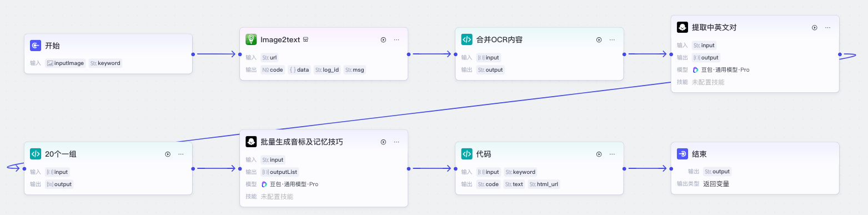The width and height of the screenshot is (868, 215).
Task: Click the log_id output tag in Image2text
Action: [327, 69]
